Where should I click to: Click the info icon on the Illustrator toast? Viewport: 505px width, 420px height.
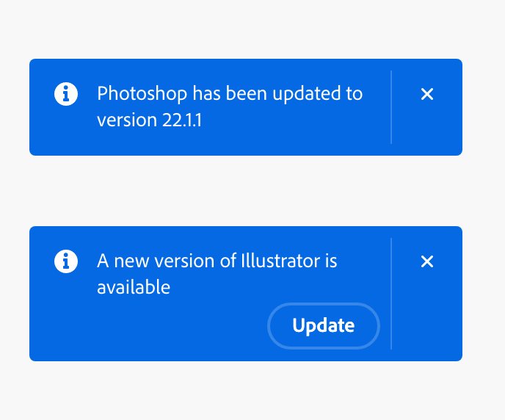click(x=66, y=261)
